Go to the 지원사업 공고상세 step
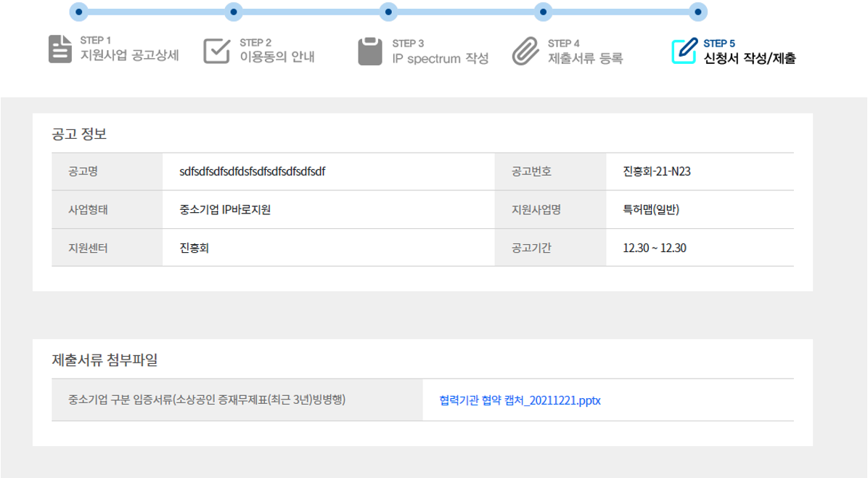868x478 pixels. [129, 57]
